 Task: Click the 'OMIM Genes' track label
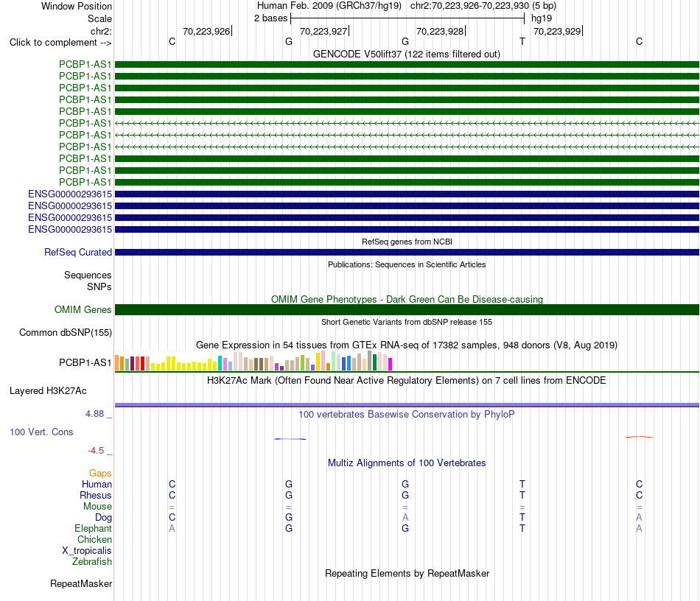pyautogui.click(x=83, y=309)
